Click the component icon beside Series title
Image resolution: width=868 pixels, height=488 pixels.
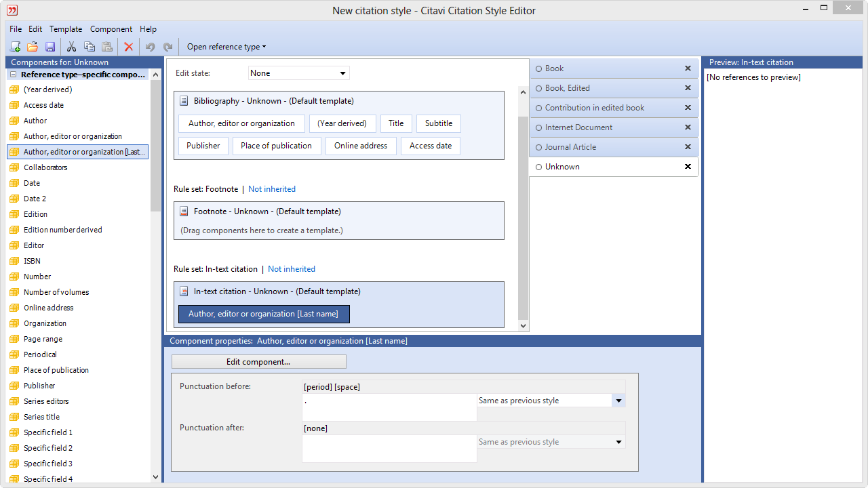(x=14, y=417)
